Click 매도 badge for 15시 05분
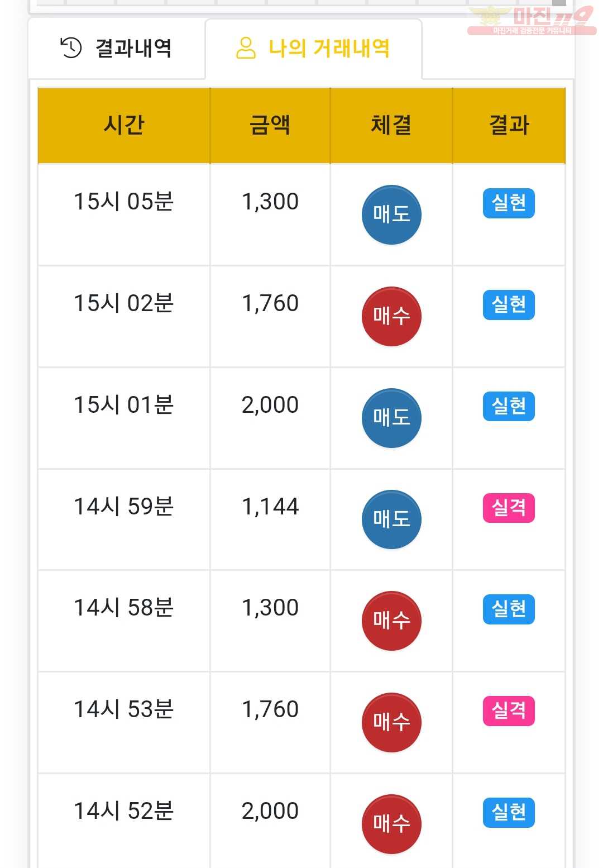This screenshot has width=603, height=868. pos(391,215)
